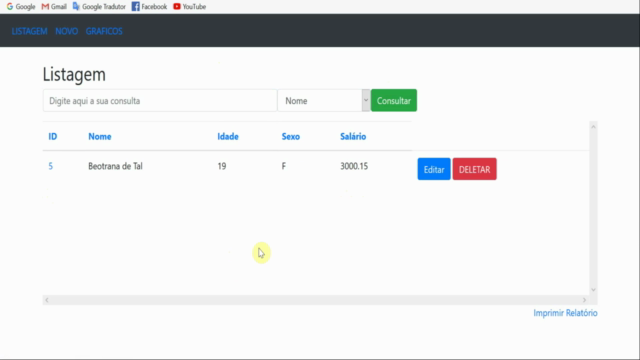Focus the query search field
The width and height of the screenshot is (640, 360).
160,100
